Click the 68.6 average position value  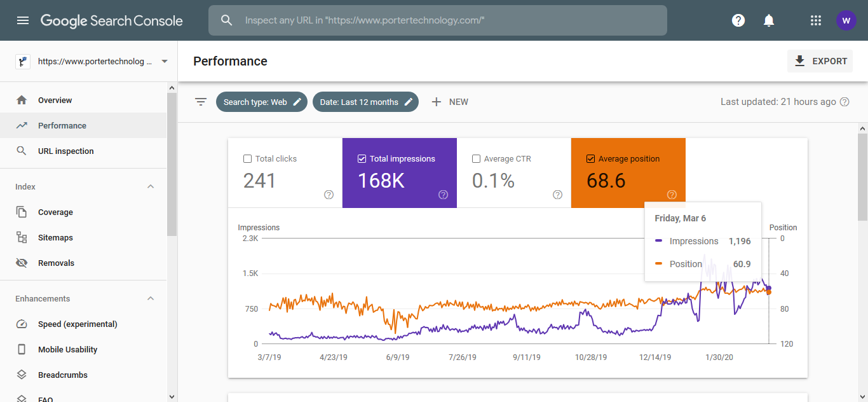(606, 181)
